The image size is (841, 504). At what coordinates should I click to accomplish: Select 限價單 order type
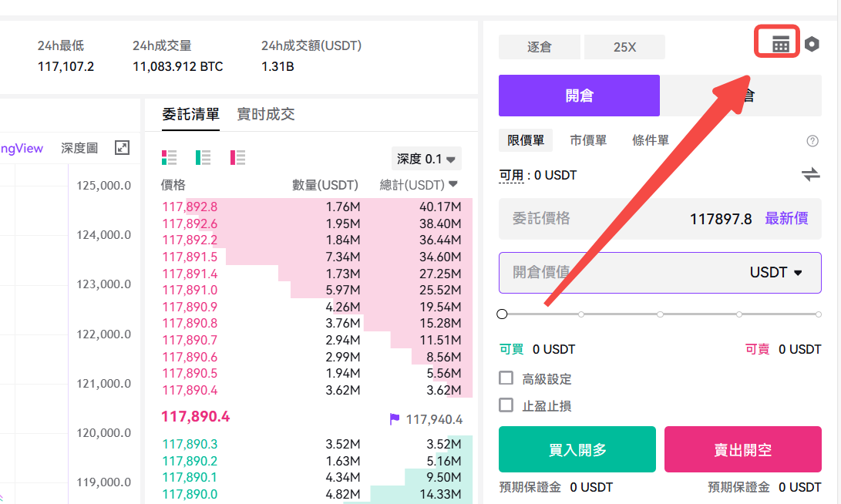[x=526, y=140]
